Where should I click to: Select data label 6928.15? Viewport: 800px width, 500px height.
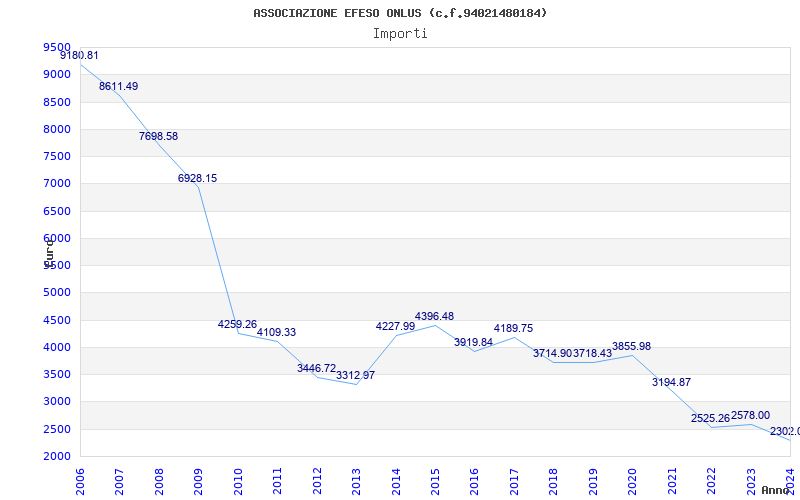pos(197,178)
